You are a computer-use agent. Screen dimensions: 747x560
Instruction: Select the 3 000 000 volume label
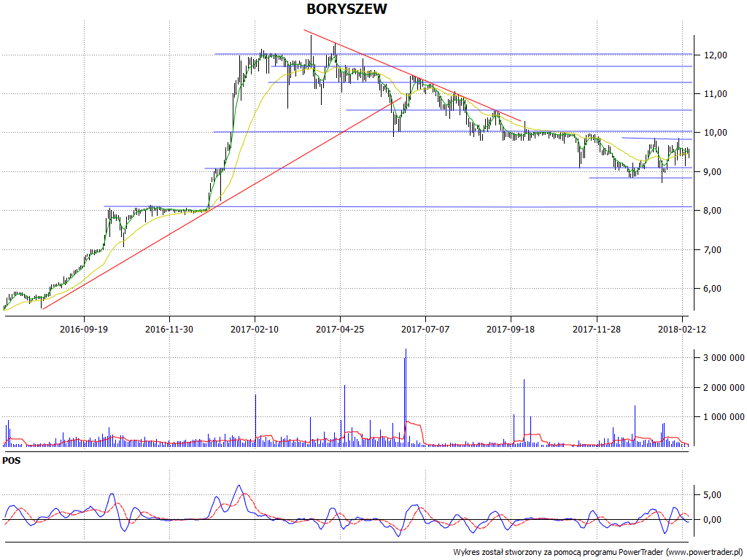[x=724, y=358]
